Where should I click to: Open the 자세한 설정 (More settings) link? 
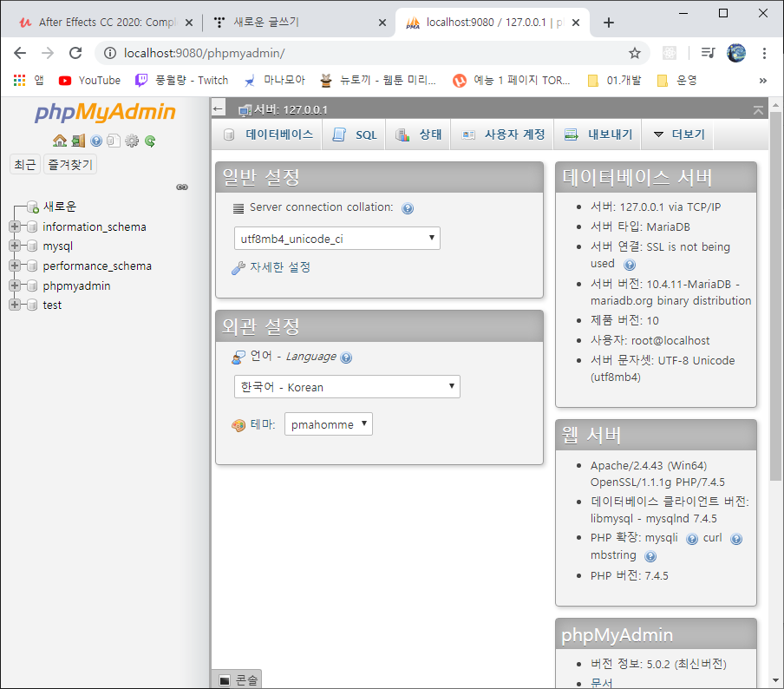point(280,267)
